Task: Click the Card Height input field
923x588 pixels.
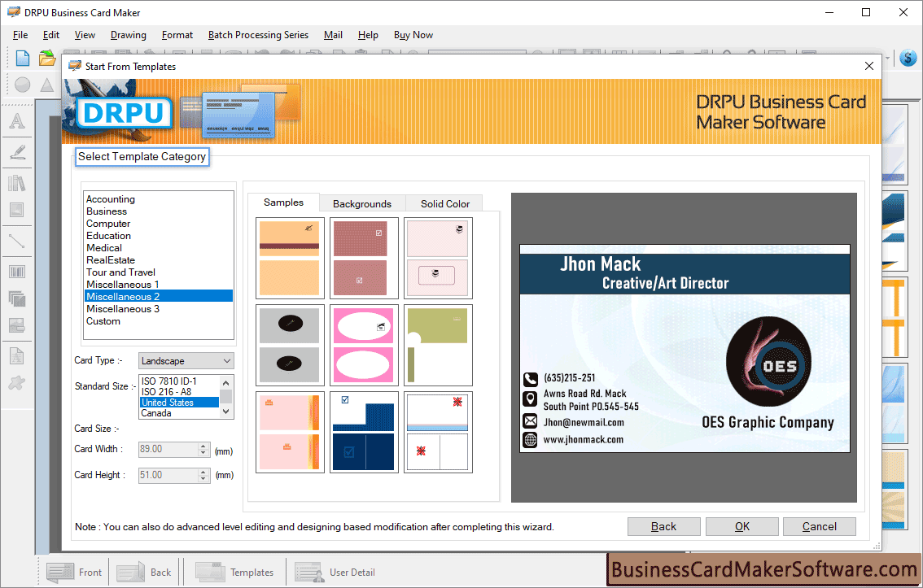Action: (x=168, y=475)
